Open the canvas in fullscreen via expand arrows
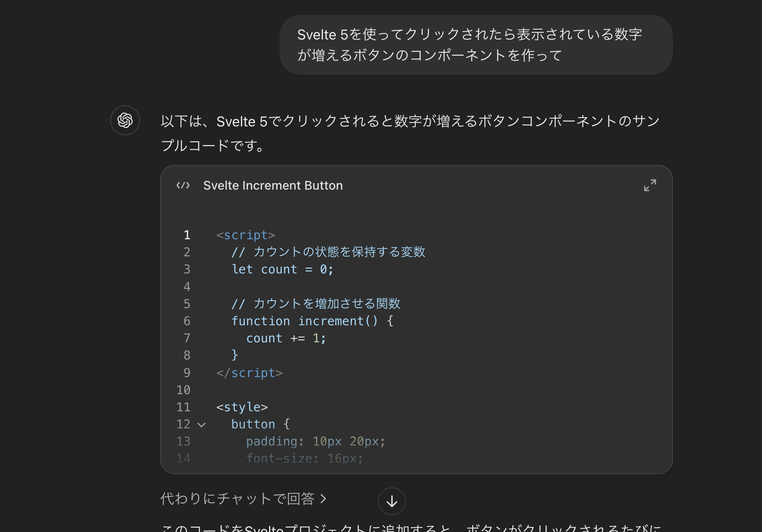Viewport: 762px width, 532px height. tap(650, 185)
